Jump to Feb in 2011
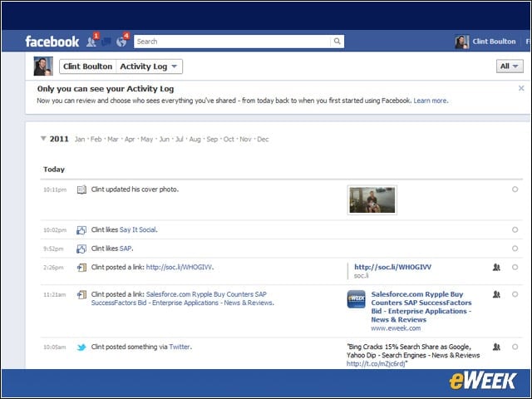This screenshot has width=532, height=399. point(96,139)
